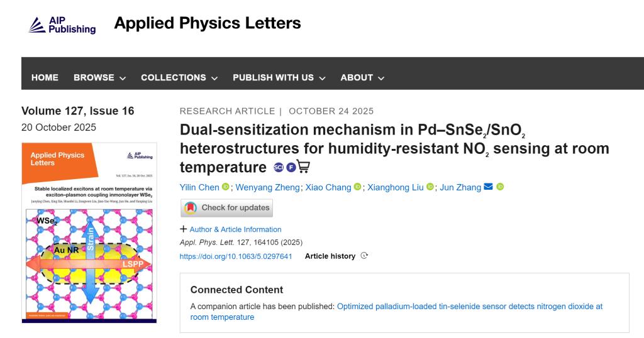Click the purple F badge icon
Viewport: 644px width, 338px height.
[291, 167]
